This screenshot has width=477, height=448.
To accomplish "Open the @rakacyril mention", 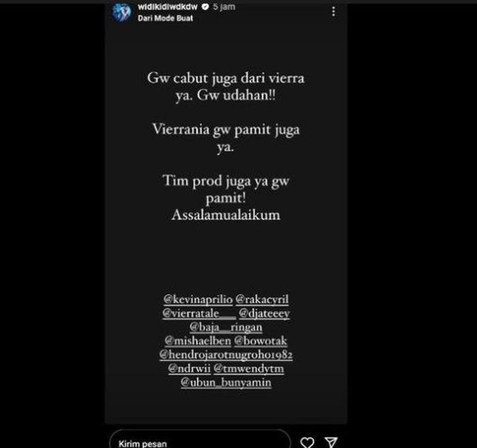I will point(262,299).
